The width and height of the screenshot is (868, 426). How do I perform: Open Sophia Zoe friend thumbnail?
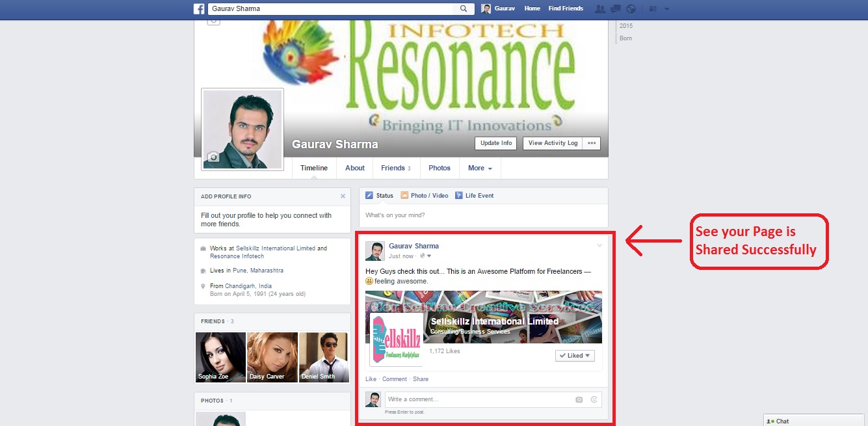[x=221, y=357]
